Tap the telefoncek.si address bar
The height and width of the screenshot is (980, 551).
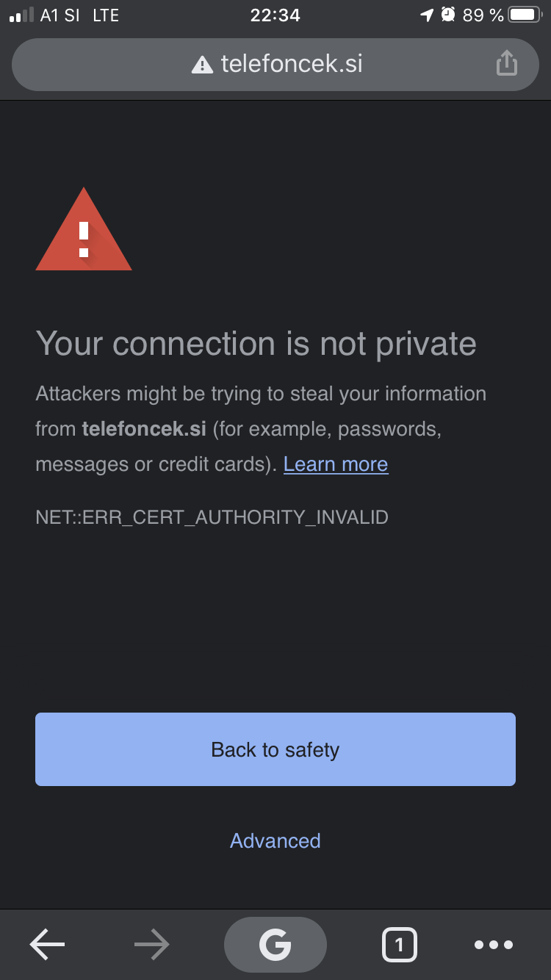coord(275,65)
